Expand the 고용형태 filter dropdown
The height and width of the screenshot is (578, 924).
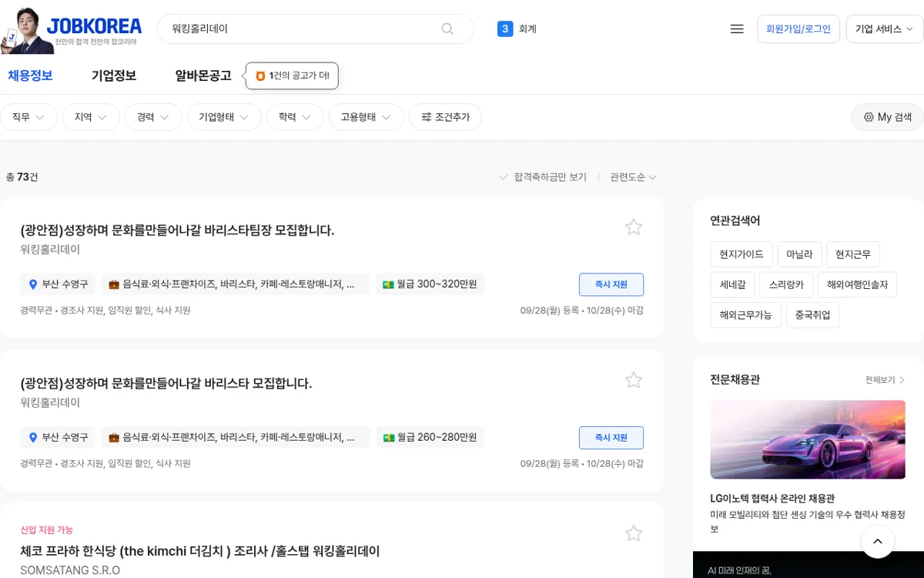click(x=367, y=117)
